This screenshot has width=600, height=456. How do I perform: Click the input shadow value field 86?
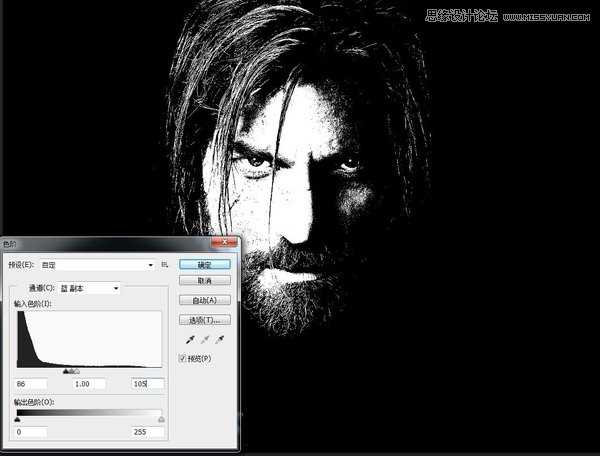31,384
